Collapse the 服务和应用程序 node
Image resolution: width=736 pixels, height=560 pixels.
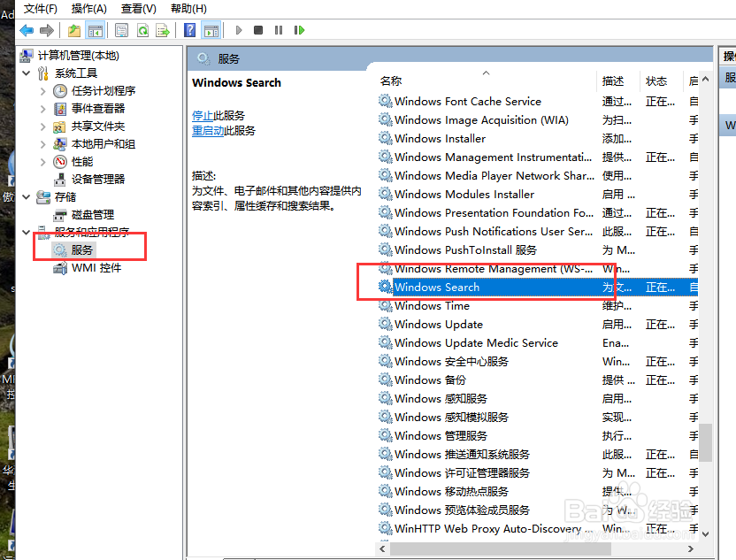point(27,233)
